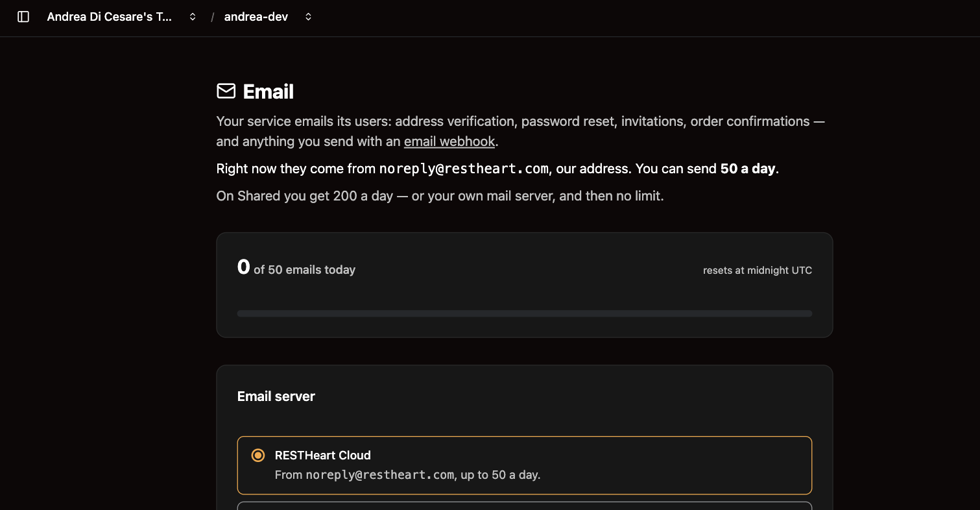The height and width of the screenshot is (510, 980).
Task: Click the 'On Shared you get 200 a day' line
Action: [x=440, y=195]
